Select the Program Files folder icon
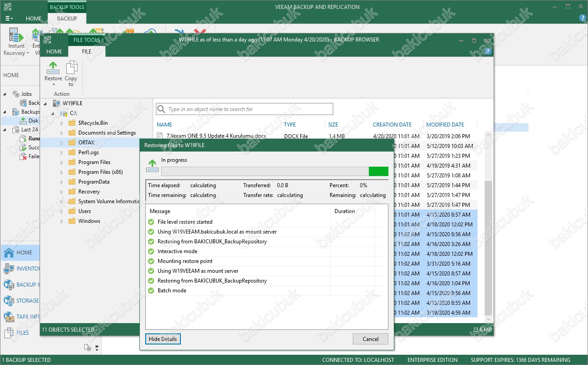 point(72,162)
